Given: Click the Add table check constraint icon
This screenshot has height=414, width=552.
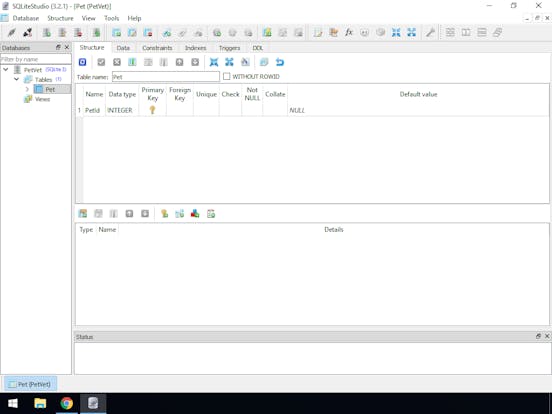Looking at the screenshot, I should pyautogui.click(x=211, y=214).
